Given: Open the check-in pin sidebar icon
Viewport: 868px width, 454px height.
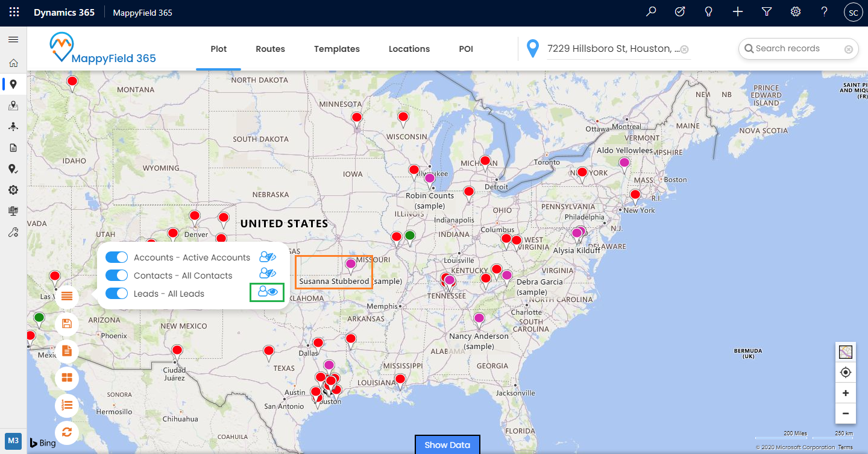Looking at the screenshot, I should click(x=13, y=169).
